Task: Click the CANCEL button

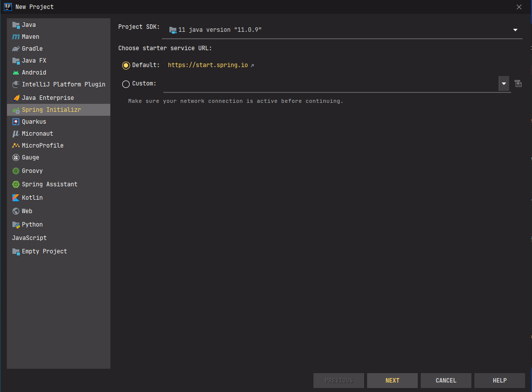Action: (446, 381)
